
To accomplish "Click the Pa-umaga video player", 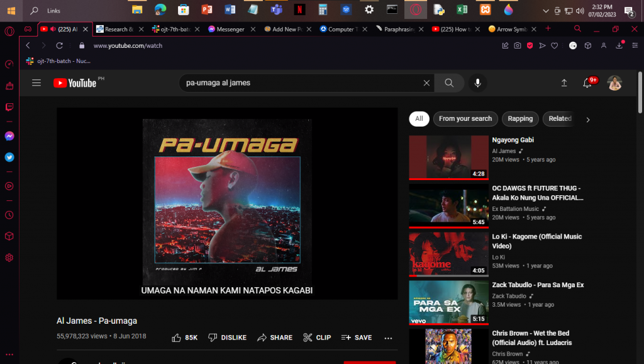I will click(x=227, y=203).
